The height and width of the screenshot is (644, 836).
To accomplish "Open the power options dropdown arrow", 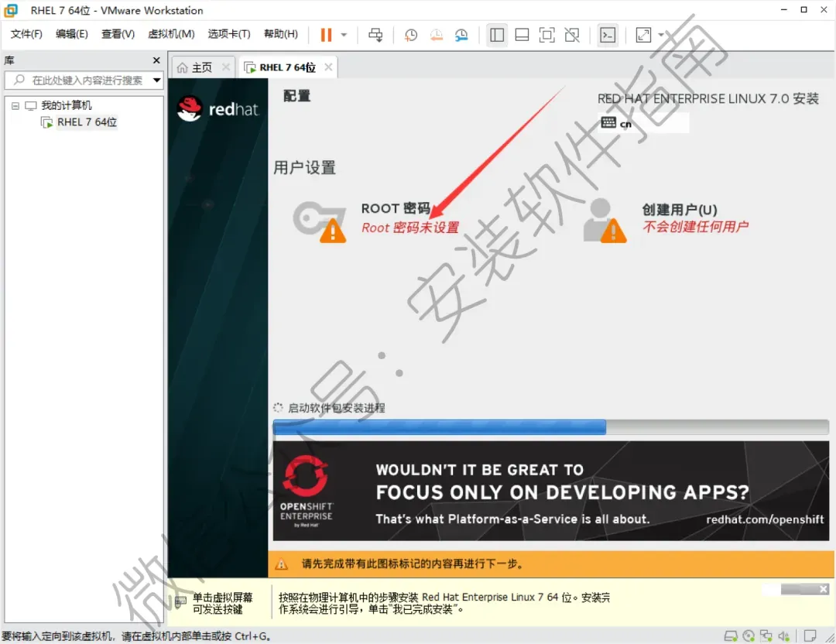I will click(344, 35).
